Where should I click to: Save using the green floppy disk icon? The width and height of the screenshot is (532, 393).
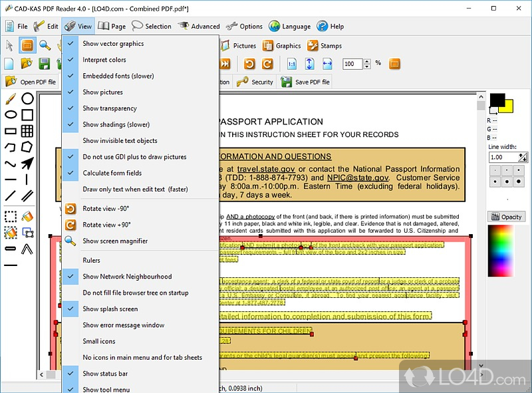(44, 64)
